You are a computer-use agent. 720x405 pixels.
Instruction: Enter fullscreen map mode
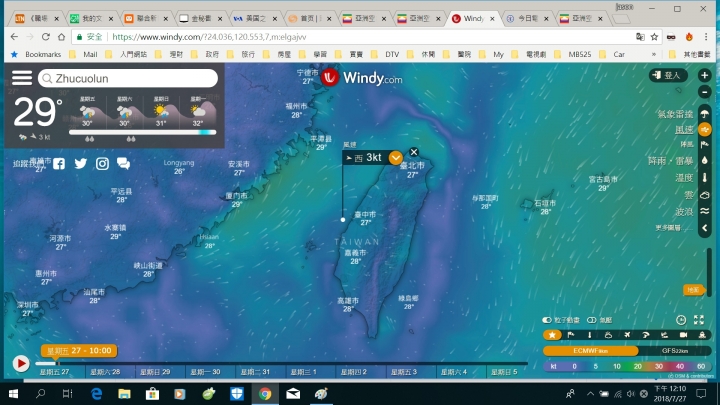699,320
